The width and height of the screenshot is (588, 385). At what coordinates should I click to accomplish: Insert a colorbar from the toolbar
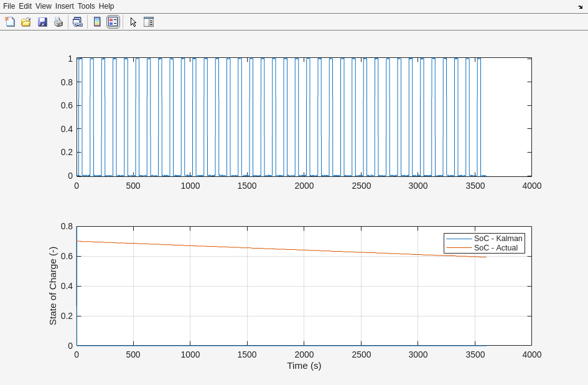pyautogui.click(x=97, y=22)
